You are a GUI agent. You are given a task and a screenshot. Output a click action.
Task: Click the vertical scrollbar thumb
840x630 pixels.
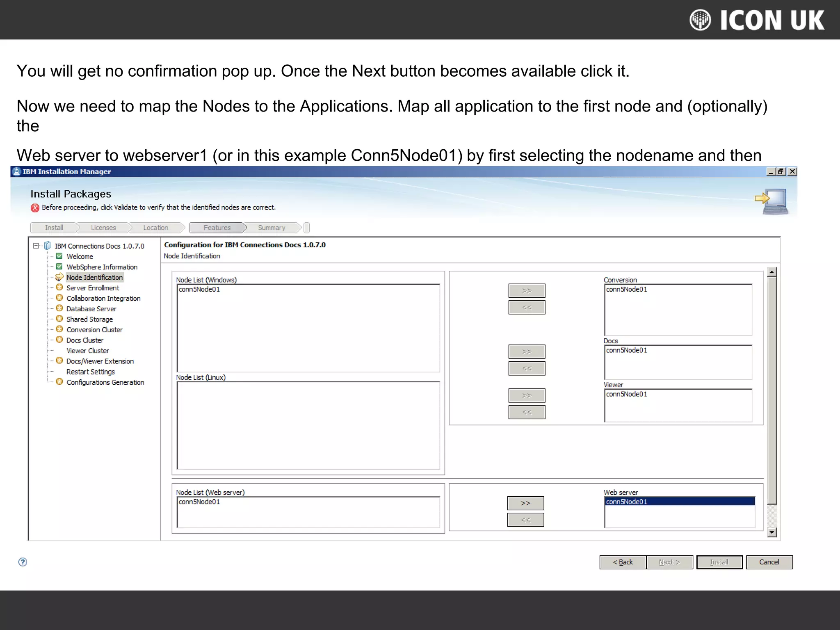tap(772, 390)
